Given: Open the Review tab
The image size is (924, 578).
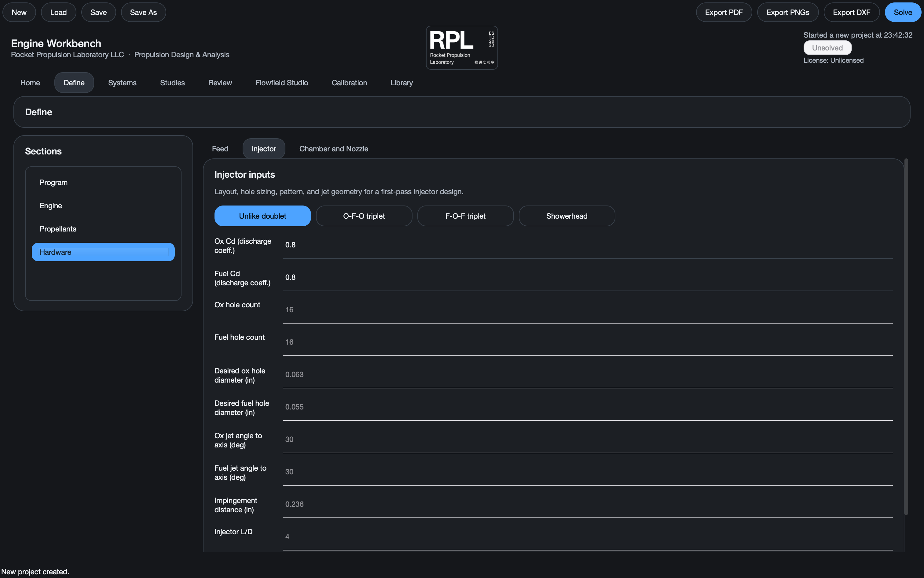Looking at the screenshot, I should pyautogui.click(x=220, y=83).
